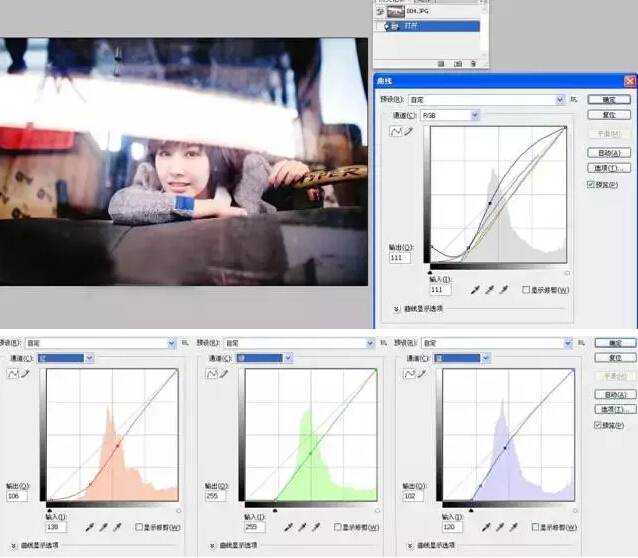The width and height of the screenshot is (638, 558).
Task: Click 选项(T)... button in RGB curves dialog
Action: tap(609, 168)
